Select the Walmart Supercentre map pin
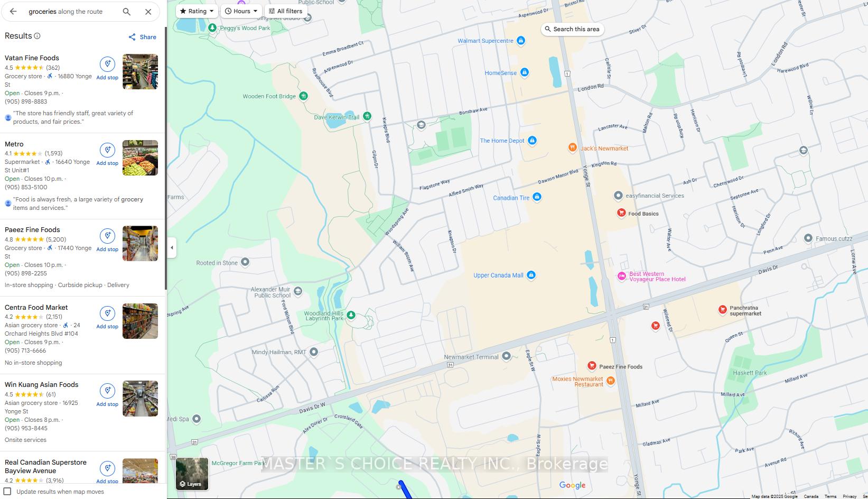The image size is (868, 499). click(520, 41)
